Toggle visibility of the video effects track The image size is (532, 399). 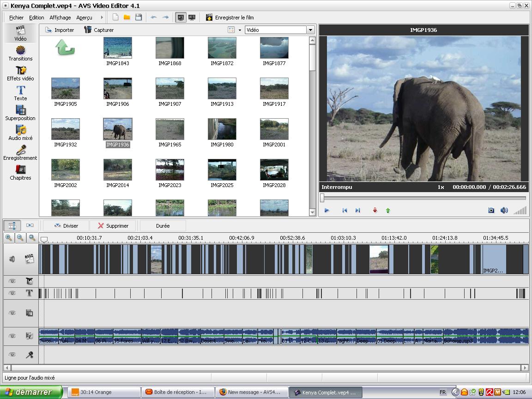tap(12, 281)
